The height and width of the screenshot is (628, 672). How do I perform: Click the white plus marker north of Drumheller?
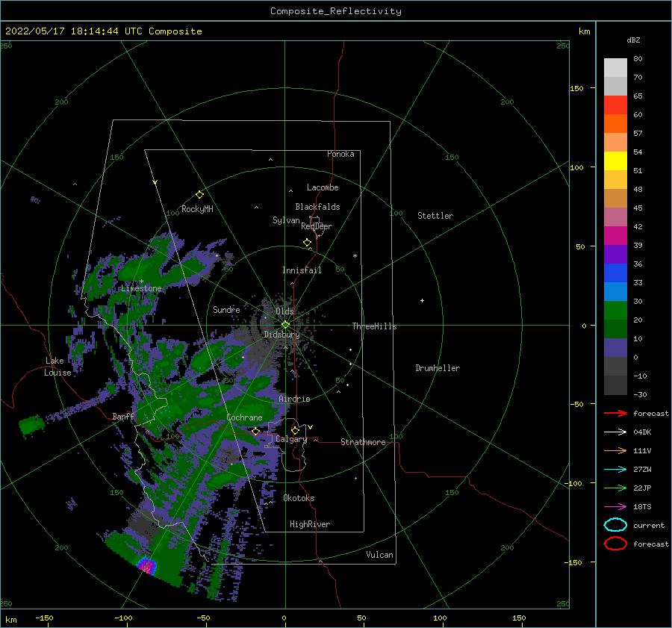tap(422, 300)
